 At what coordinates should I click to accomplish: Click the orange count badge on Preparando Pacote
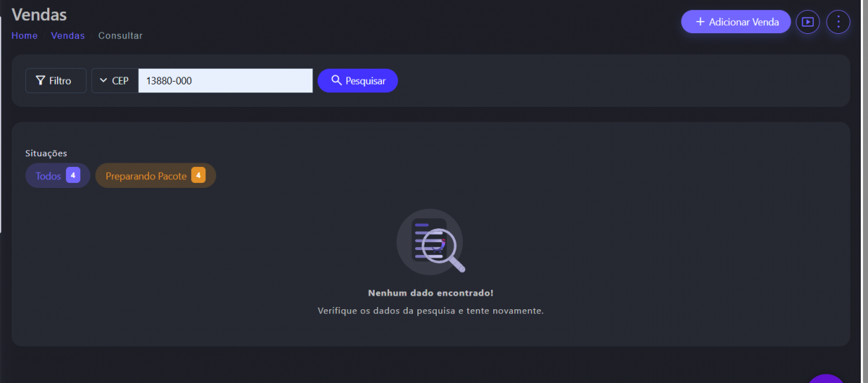[198, 175]
